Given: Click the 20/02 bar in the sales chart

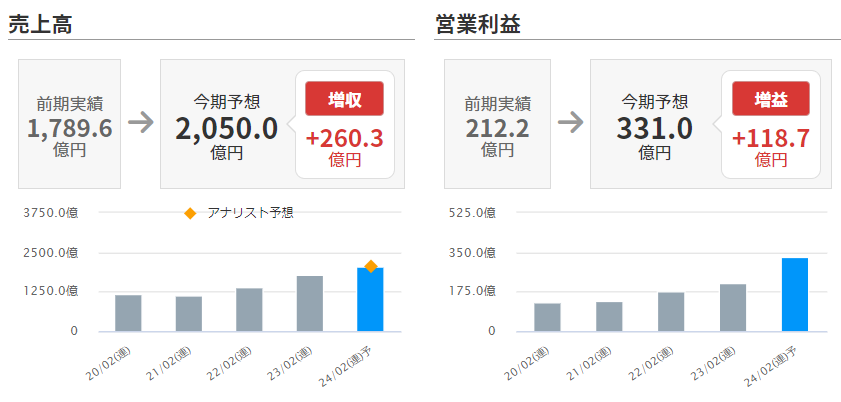Looking at the screenshot, I should [x=128, y=313].
